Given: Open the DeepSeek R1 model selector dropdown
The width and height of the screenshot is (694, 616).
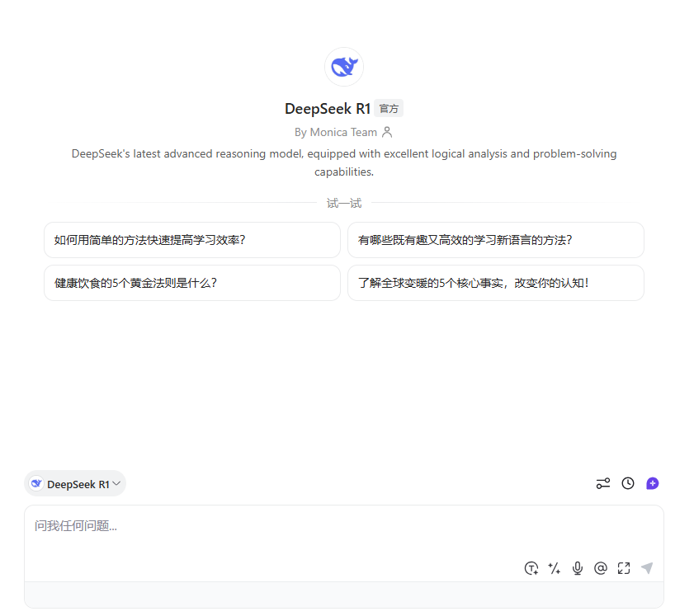Looking at the screenshot, I should [75, 484].
